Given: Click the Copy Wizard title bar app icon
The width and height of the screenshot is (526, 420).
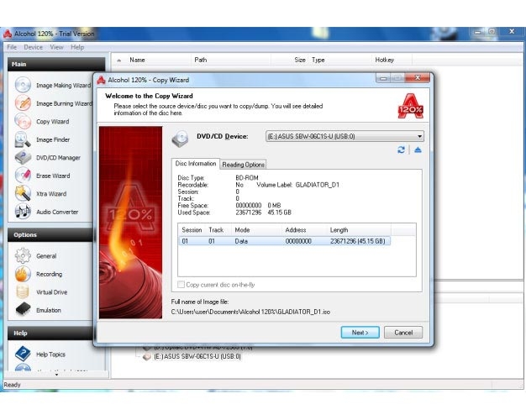Looking at the screenshot, I should pos(102,80).
